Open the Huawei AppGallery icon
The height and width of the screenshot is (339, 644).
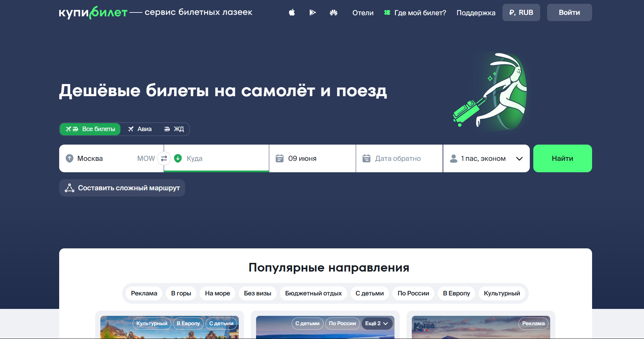(x=334, y=13)
